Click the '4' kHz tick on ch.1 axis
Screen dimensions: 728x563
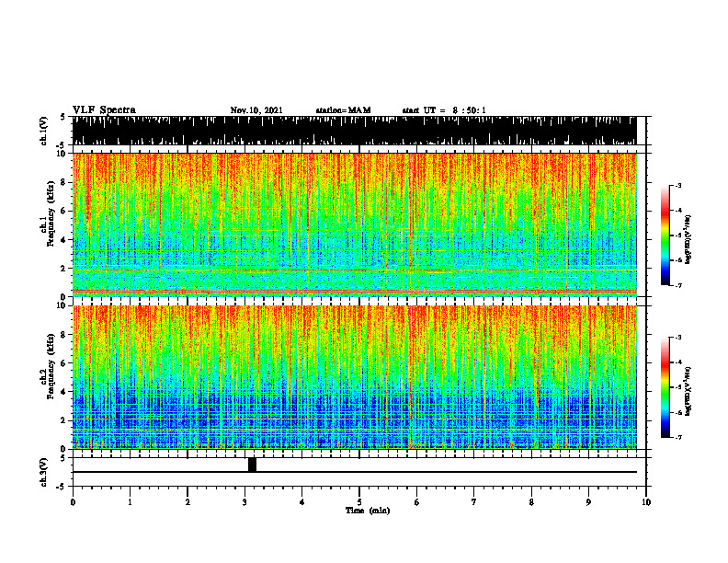(x=64, y=240)
